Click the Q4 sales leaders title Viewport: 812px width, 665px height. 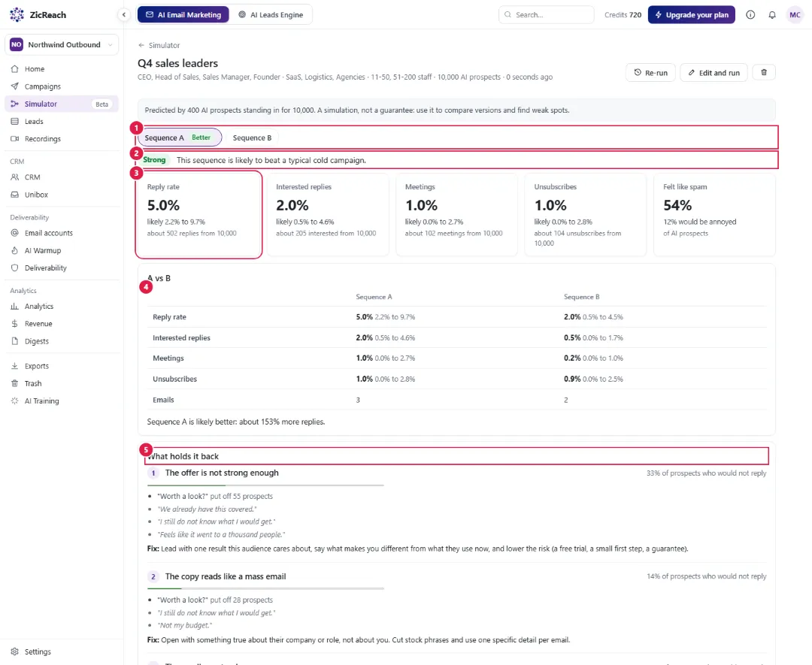[177, 63]
